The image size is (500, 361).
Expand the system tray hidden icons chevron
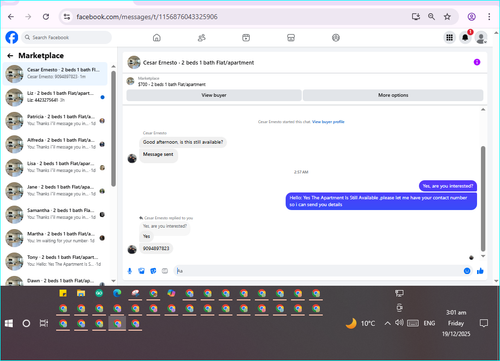(387, 323)
